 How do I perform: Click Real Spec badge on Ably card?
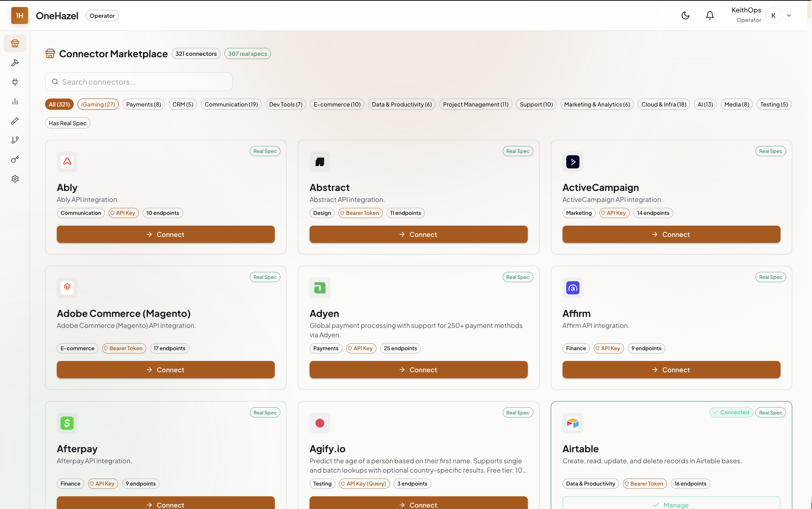265,151
